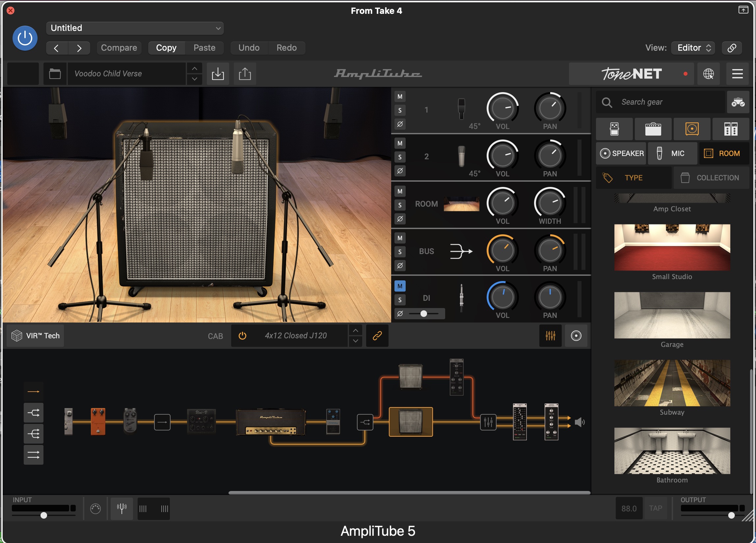Screen dimensions: 756x543
Task: Click the plugin link chain icon
Action: point(732,48)
